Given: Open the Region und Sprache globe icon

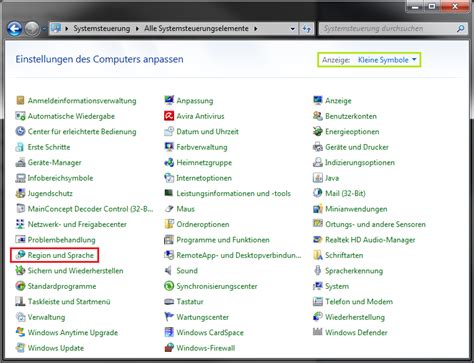Looking at the screenshot, I should point(20,255).
